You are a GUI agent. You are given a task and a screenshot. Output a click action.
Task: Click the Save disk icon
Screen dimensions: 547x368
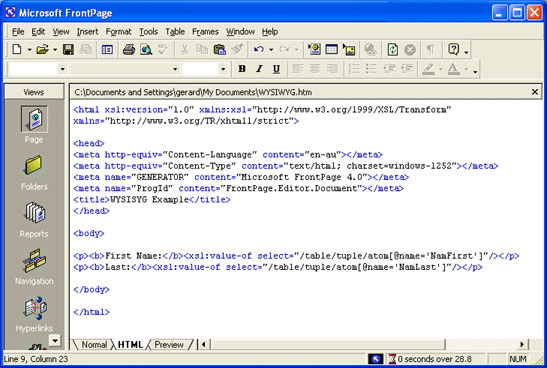[x=68, y=50]
